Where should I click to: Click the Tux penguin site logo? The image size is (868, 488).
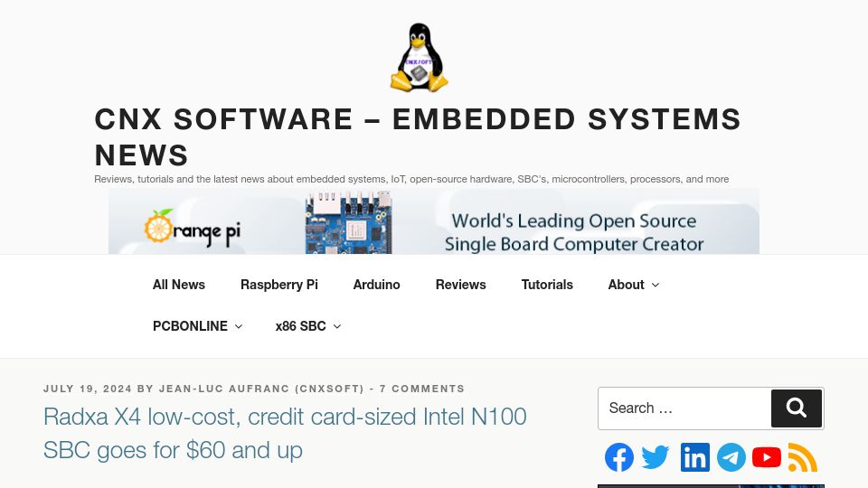[419, 57]
